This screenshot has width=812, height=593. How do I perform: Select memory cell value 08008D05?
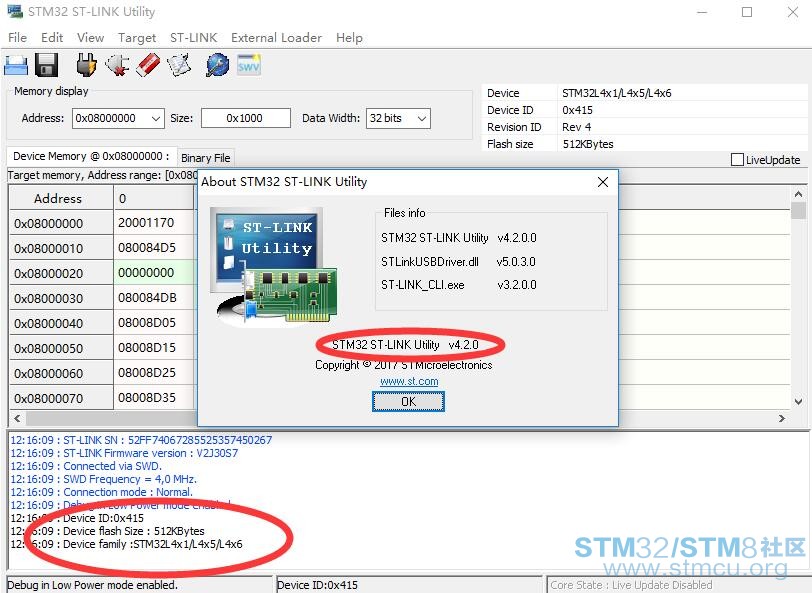[x=154, y=323]
